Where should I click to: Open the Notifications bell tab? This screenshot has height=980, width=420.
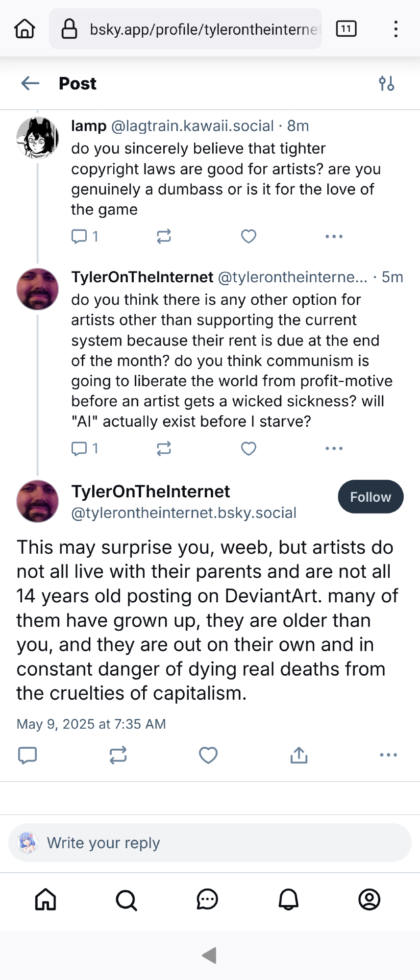tap(289, 900)
